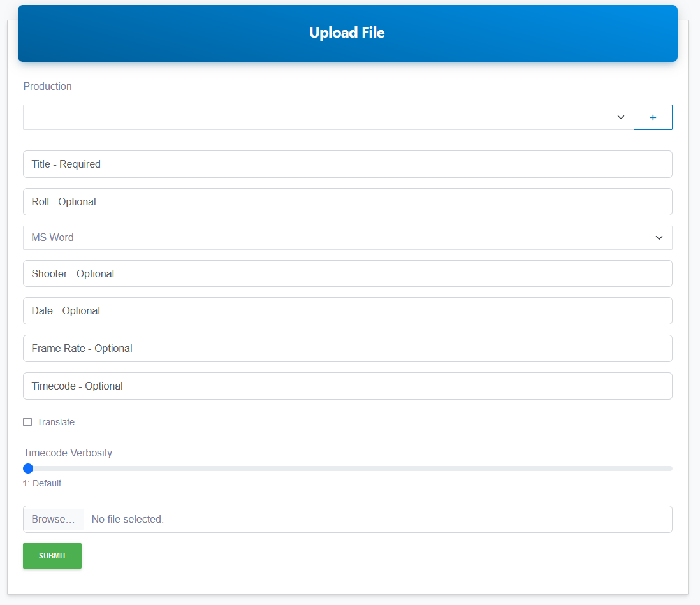This screenshot has width=700, height=605.
Task: Click the Timecode - Optional input field
Action: (347, 386)
